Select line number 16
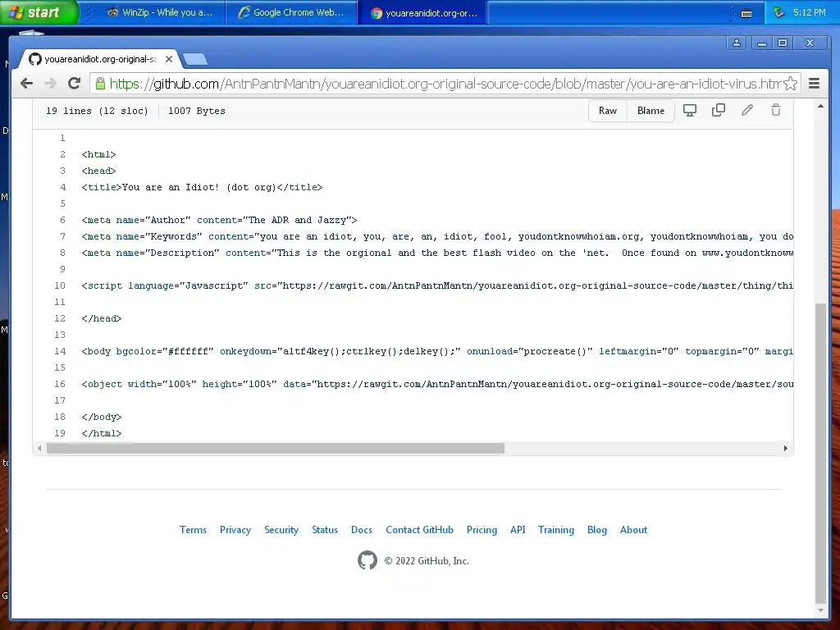The image size is (840, 630). point(60,384)
